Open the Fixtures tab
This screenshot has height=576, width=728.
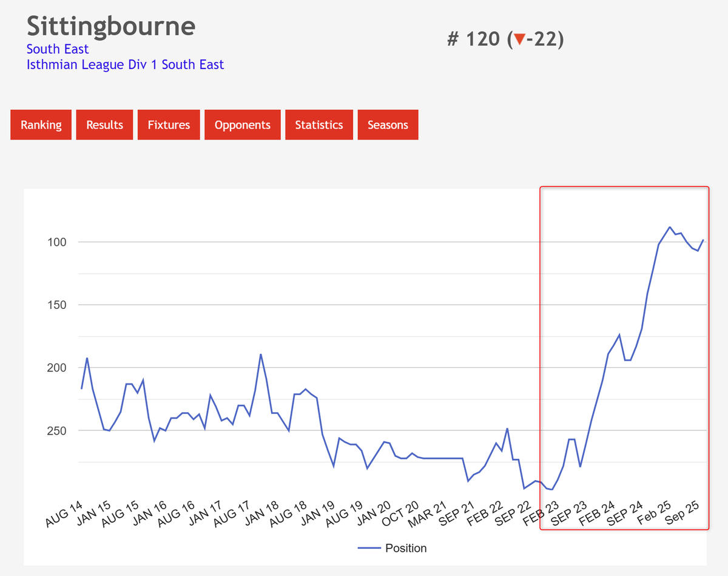coord(169,125)
